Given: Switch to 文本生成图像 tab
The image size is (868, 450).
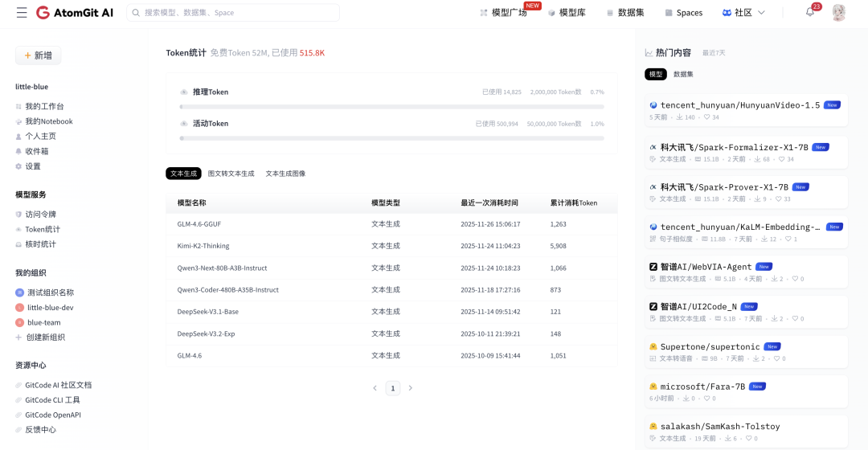Looking at the screenshot, I should (x=285, y=174).
